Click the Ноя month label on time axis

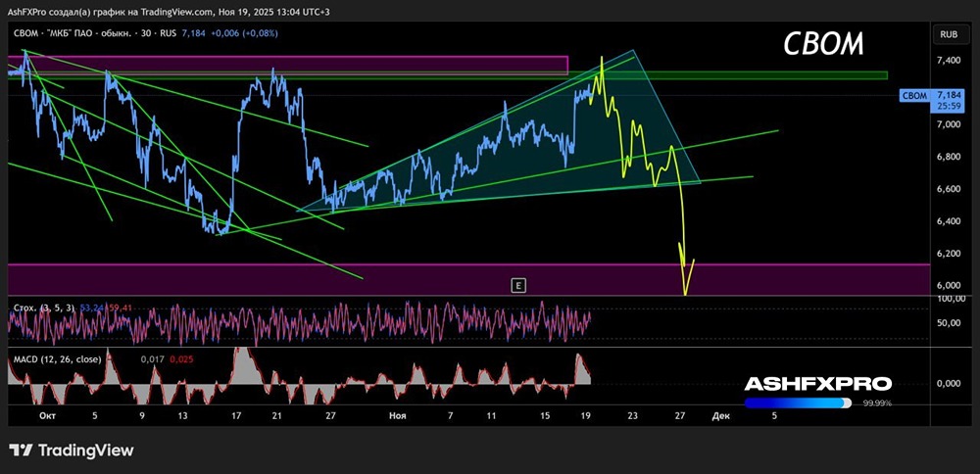pos(397,415)
